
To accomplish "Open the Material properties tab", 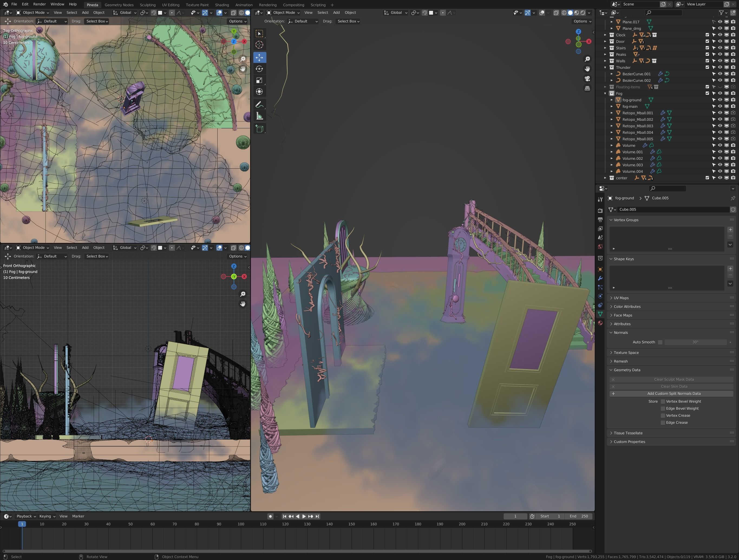I will click(600, 323).
